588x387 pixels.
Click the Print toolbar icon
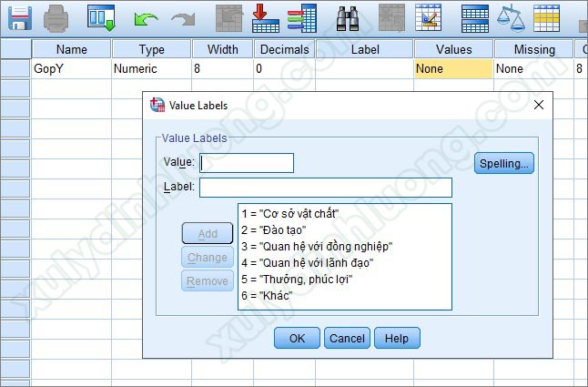[x=57, y=16]
